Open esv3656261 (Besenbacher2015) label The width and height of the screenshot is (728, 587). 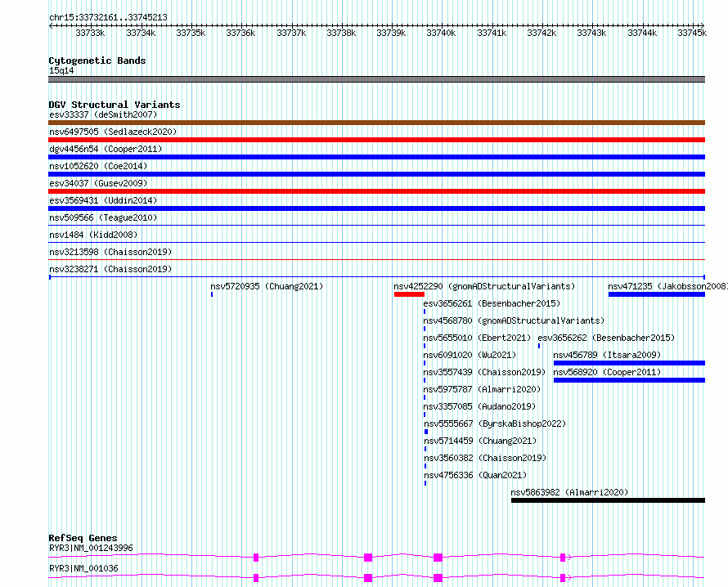pyautogui.click(x=492, y=303)
